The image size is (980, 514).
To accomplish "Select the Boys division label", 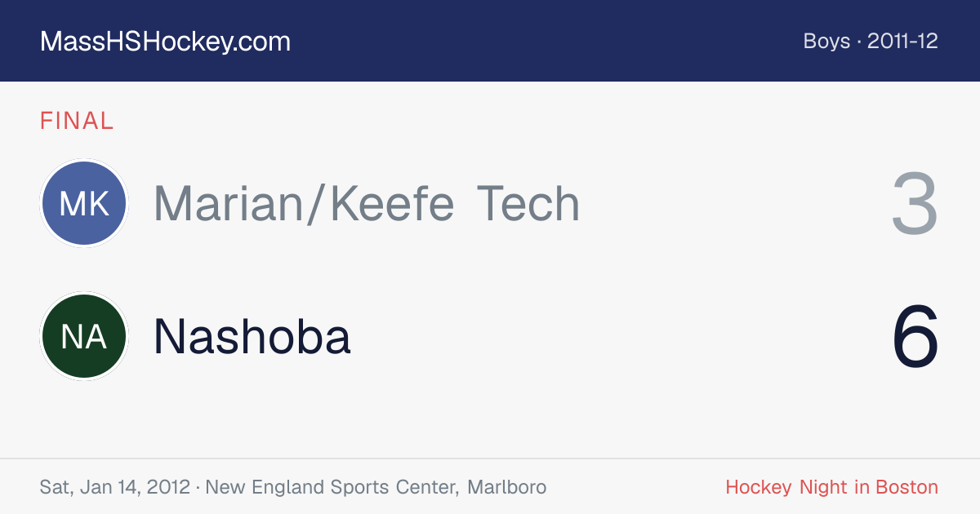I will pos(826,41).
